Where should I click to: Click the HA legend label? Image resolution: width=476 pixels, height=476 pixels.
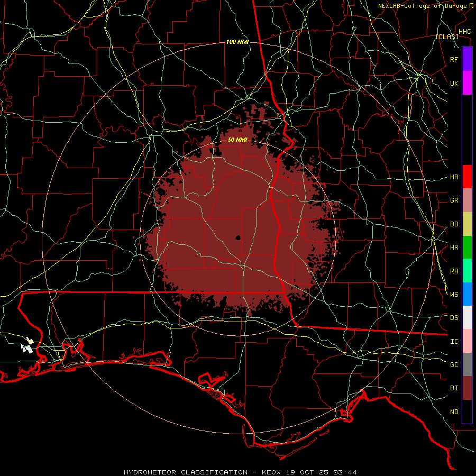click(454, 177)
